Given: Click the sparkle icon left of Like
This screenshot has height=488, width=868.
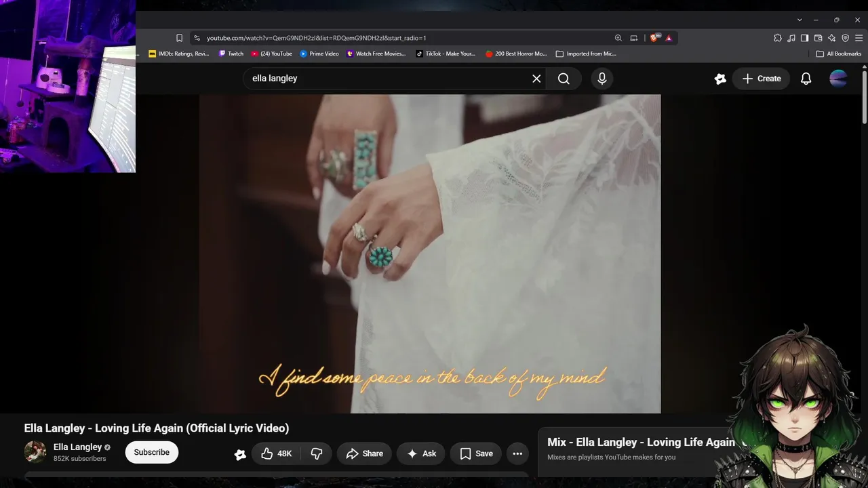Looking at the screenshot, I should 240,454.
